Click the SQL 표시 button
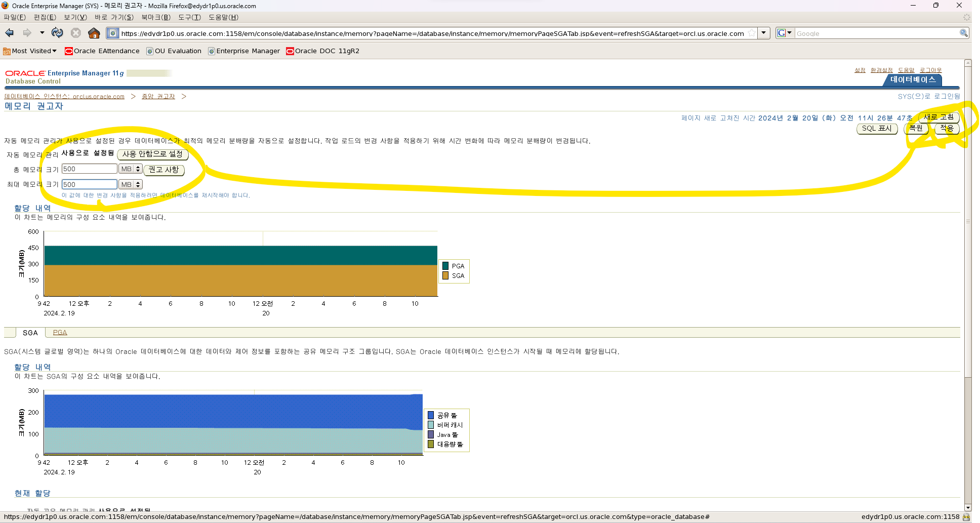This screenshot has width=980, height=523. [877, 129]
